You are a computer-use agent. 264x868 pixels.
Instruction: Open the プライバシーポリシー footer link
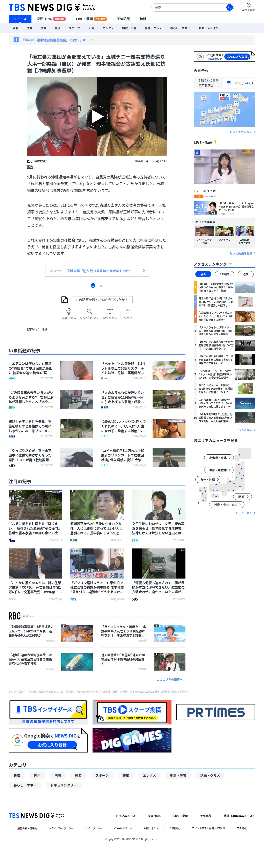tap(61, 828)
